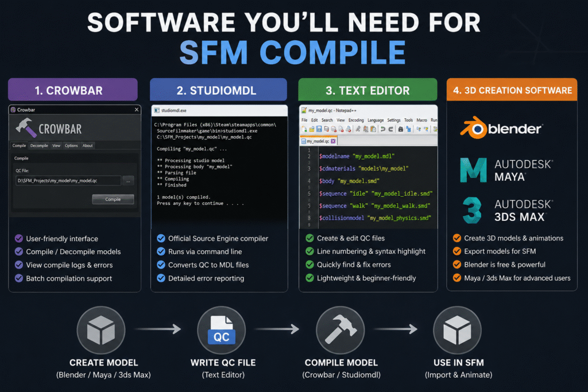
Task: Click 'Line numbering & syntax highlight' text
Action: pos(372,251)
